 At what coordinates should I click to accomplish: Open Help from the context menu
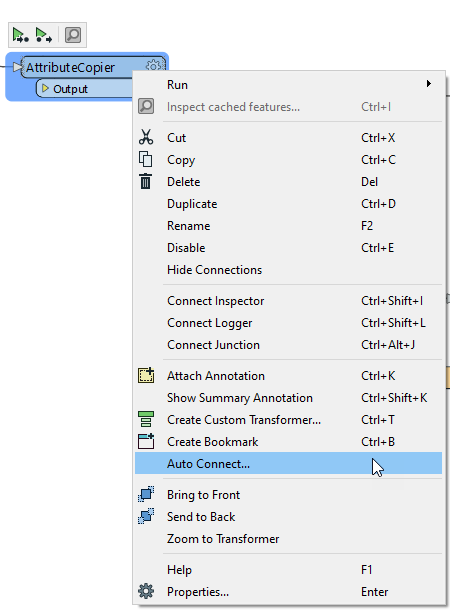(288, 570)
